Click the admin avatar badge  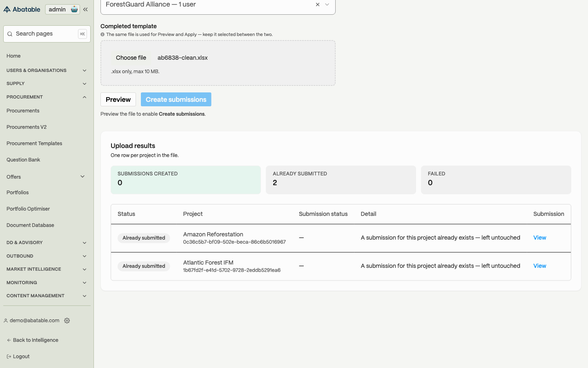pos(62,9)
